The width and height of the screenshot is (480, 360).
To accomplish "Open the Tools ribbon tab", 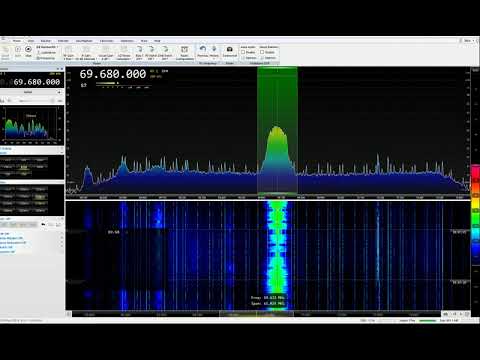I will point(144,41).
